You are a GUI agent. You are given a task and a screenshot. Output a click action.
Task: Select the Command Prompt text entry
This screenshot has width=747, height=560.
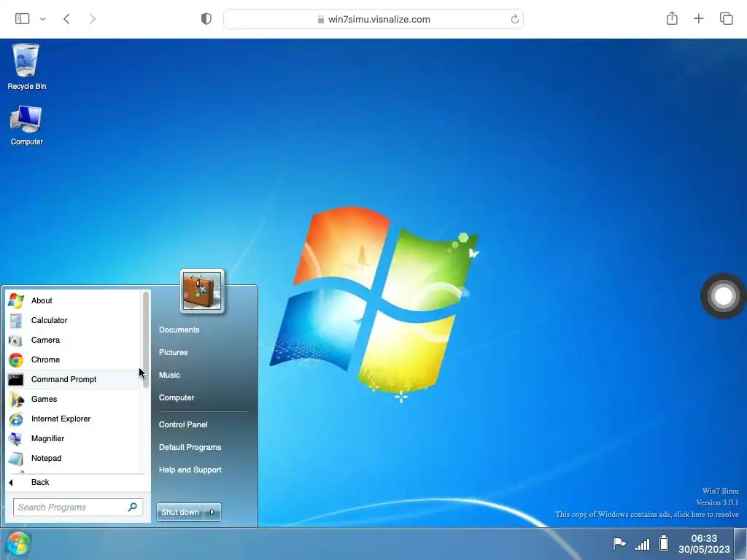point(64,379)
